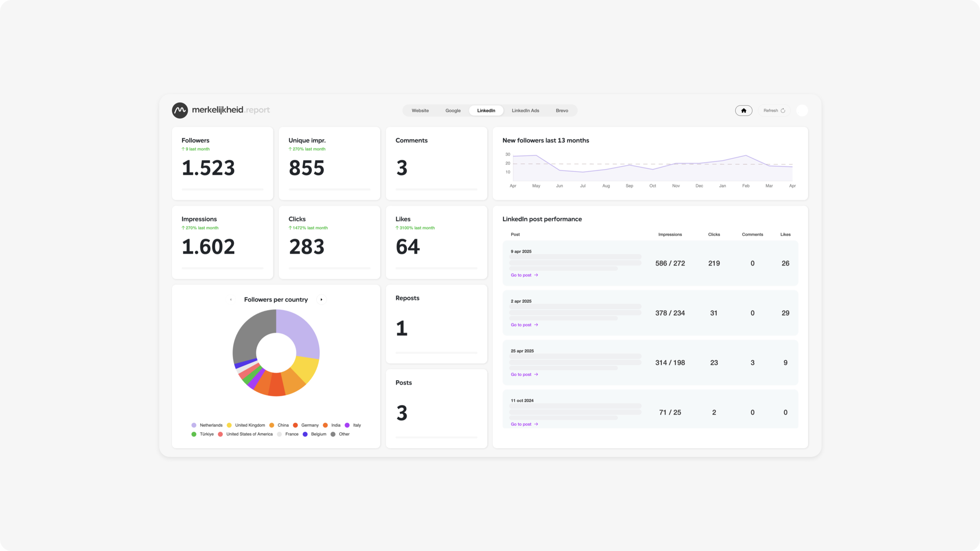Toggle the India legend dot
The height and width of the screenshot is (551, 980).
click(x=325, y=425)
